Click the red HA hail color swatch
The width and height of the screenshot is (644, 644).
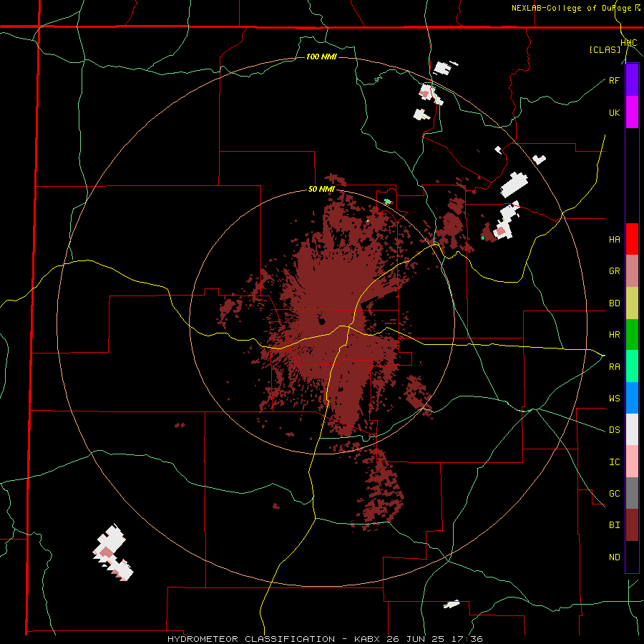pos(632,239)
